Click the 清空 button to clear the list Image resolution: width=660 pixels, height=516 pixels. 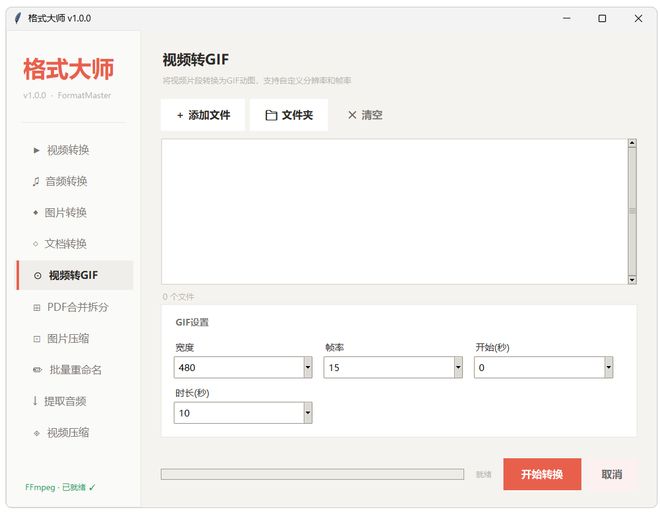pos(365,115)
